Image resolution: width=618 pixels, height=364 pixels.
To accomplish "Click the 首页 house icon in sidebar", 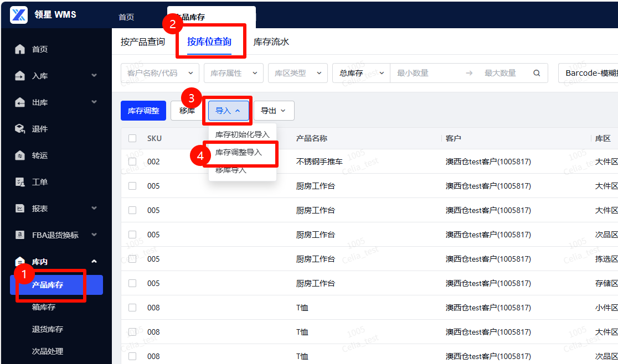I will pos(20,49).
